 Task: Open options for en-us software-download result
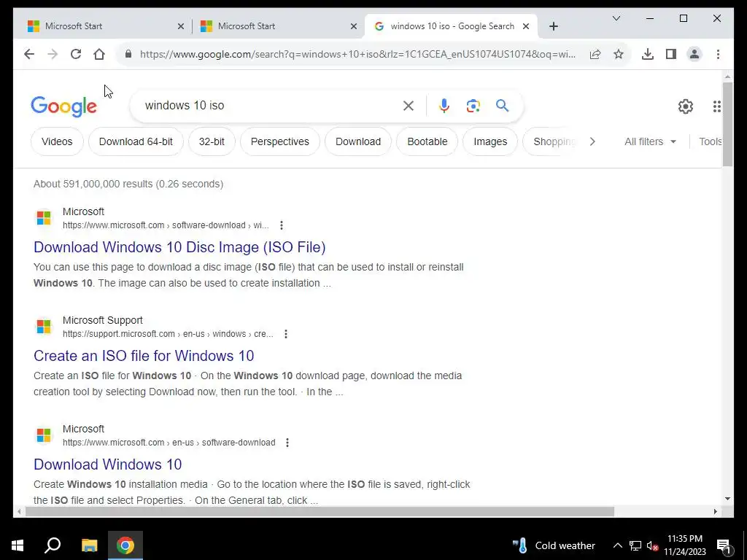tap(287, 443)
